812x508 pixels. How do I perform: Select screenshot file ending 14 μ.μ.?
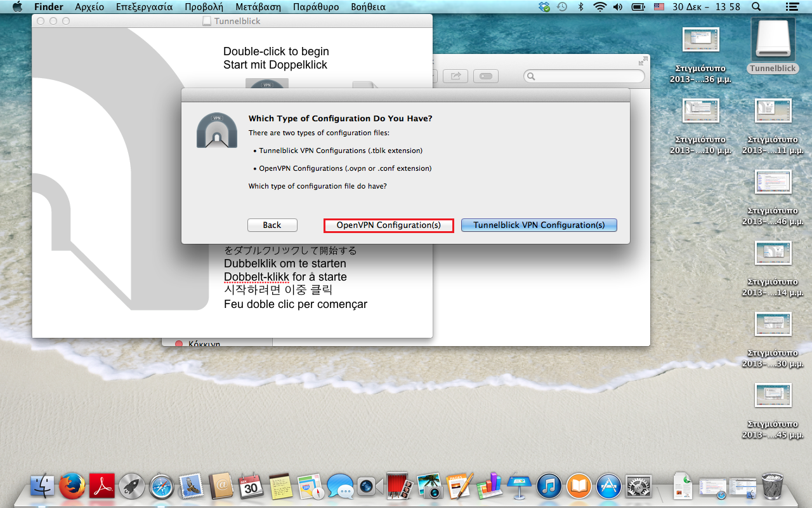(x=773, y=270)
